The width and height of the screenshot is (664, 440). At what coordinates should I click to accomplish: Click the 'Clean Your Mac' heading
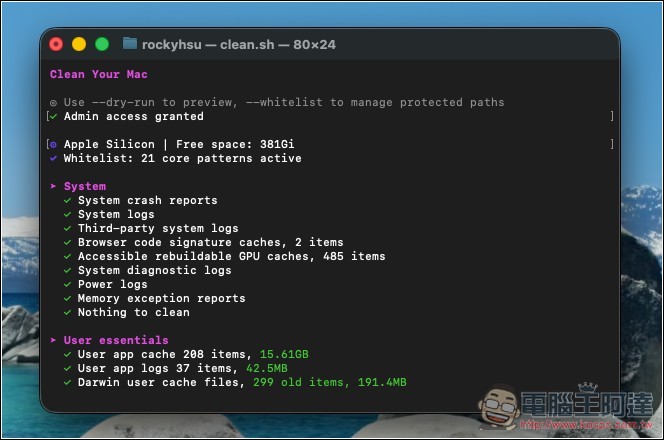tap(99, 74)
